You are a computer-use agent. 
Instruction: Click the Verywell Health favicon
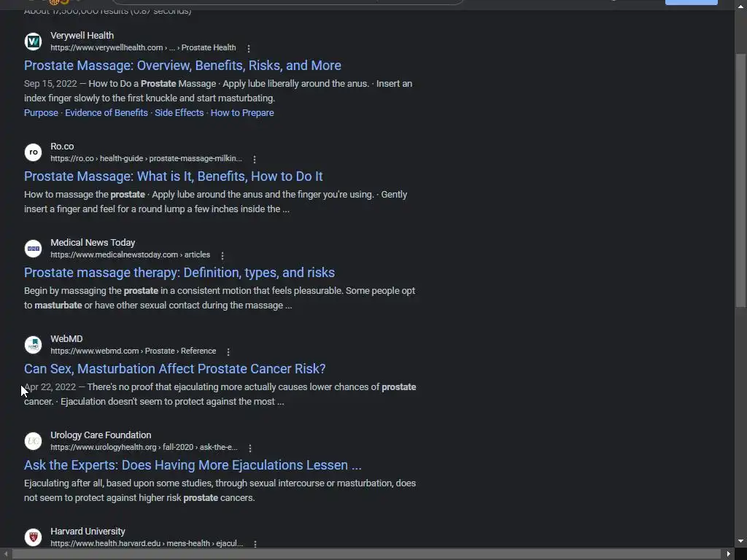pos(34,42)
